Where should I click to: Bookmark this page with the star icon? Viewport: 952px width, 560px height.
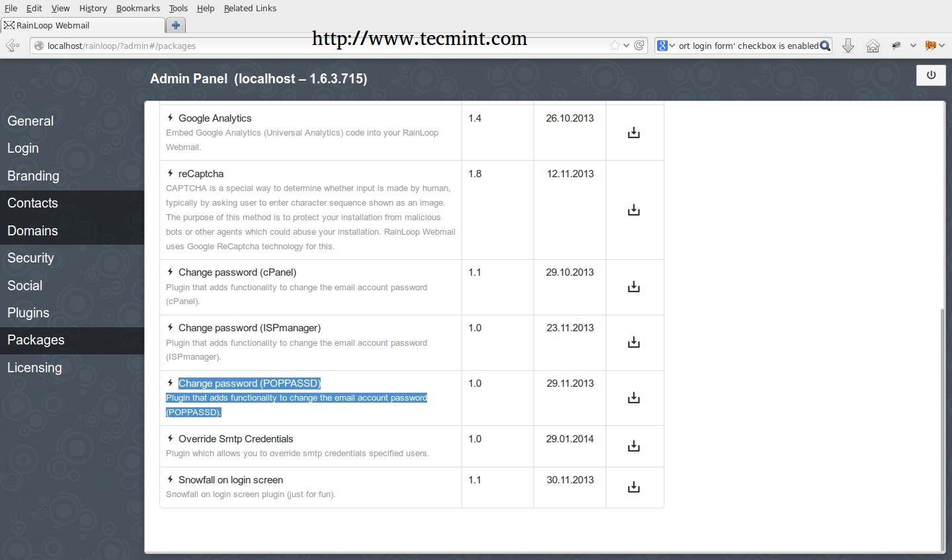tap(615, 46)
